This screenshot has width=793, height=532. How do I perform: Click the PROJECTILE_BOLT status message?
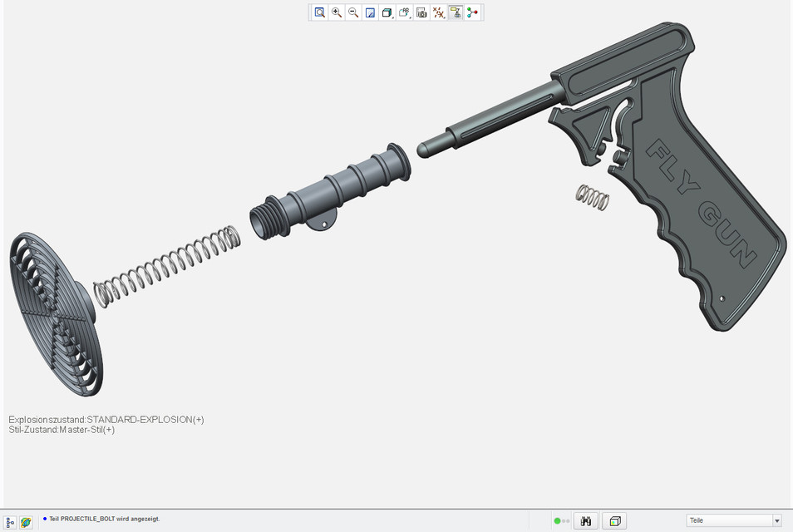point(104,519)
